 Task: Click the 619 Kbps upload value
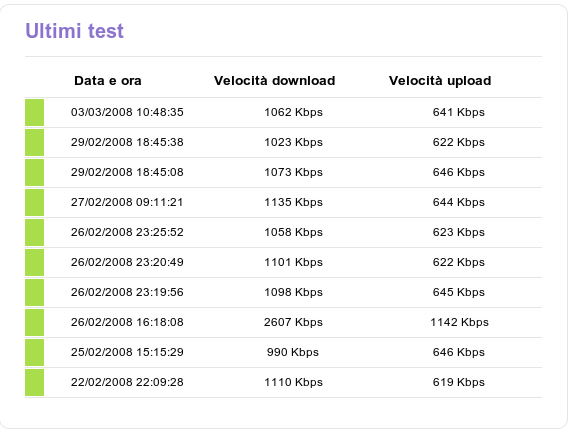[459, 382]
